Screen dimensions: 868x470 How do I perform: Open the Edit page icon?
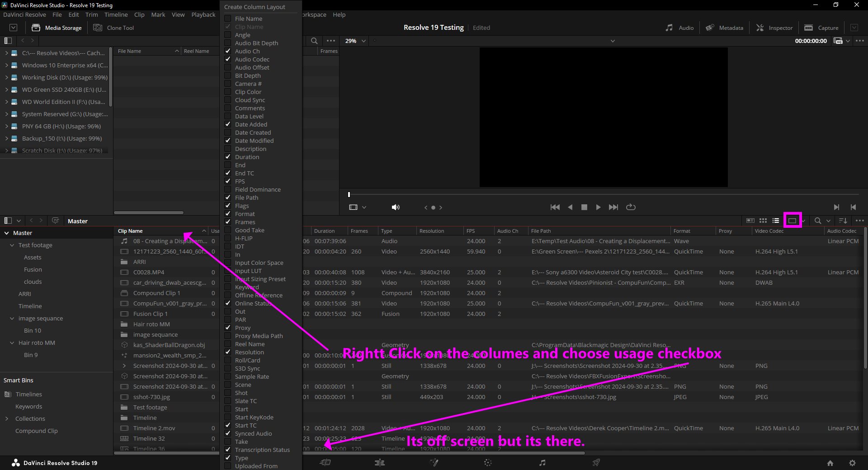coord(380,462)
